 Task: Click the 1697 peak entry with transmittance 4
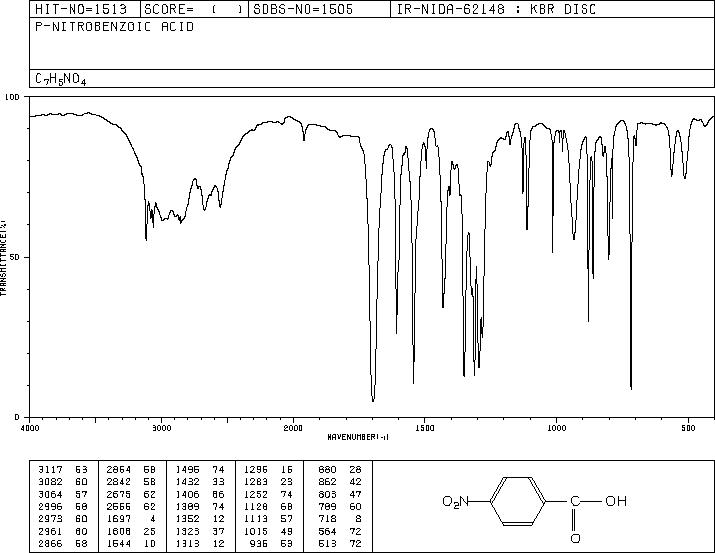131,519
